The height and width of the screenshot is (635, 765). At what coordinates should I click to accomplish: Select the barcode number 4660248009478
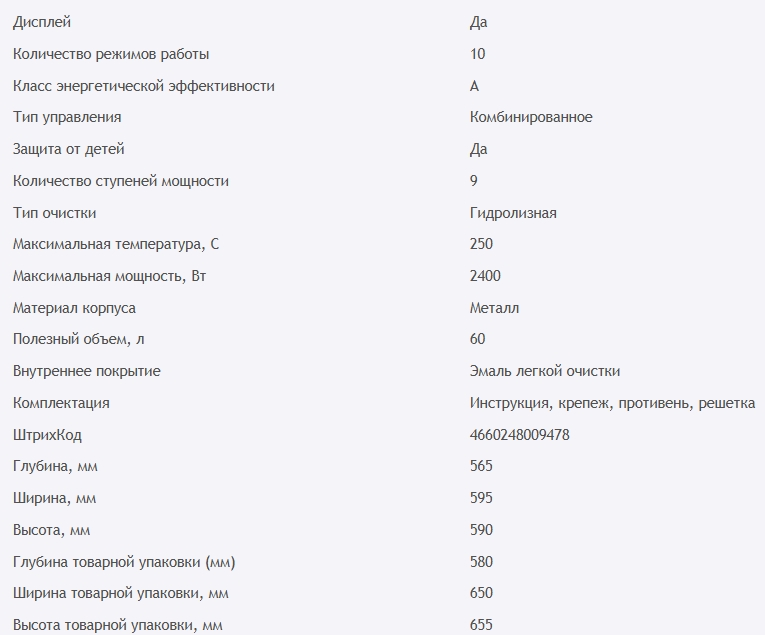pyautogui.click(x=520, y=435)
